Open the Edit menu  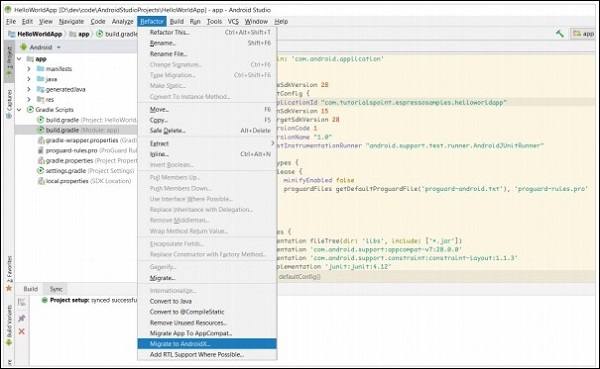[x=27, y=21]
